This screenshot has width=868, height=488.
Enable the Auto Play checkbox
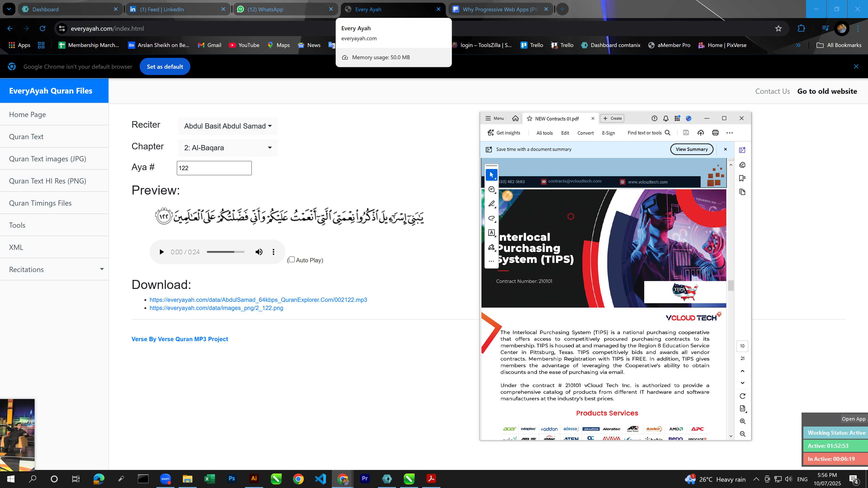click(292, 259)
